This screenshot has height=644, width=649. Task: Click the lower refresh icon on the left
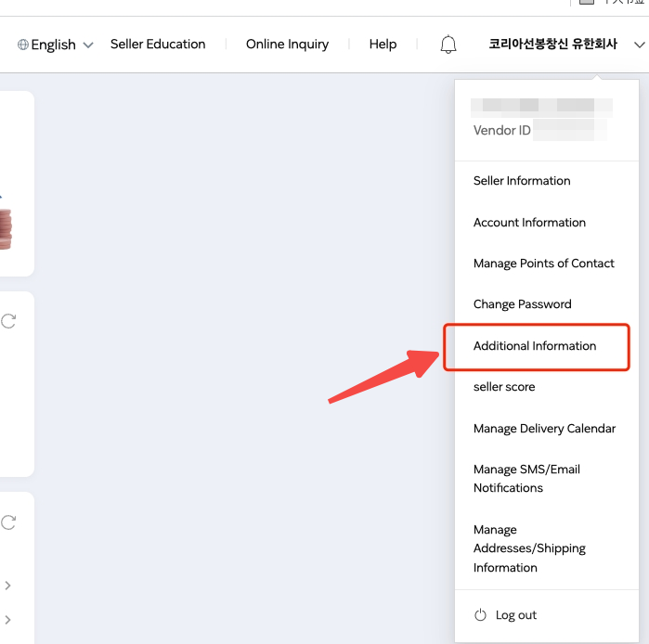[8, 522]
